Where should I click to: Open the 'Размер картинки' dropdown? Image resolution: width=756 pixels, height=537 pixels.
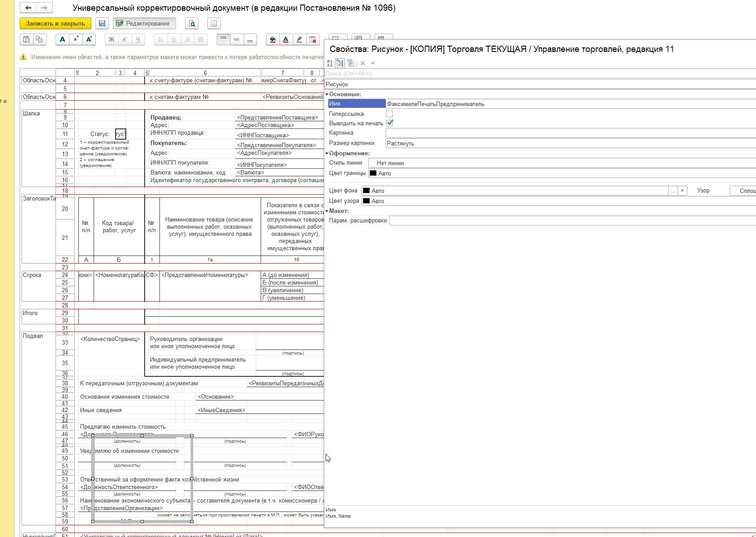[571, 144]
